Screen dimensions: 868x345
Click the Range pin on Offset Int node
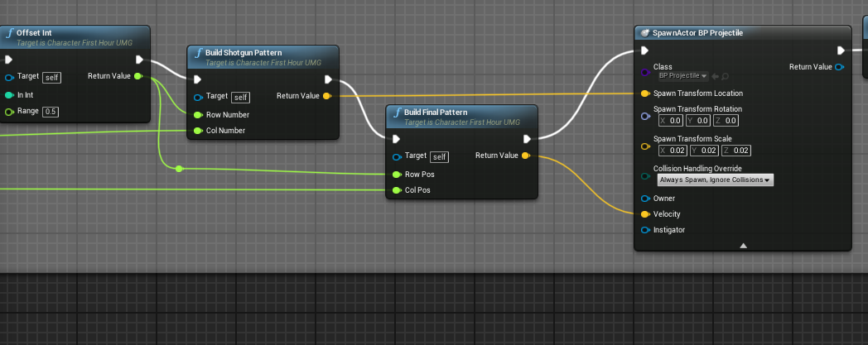pos(9,112)
